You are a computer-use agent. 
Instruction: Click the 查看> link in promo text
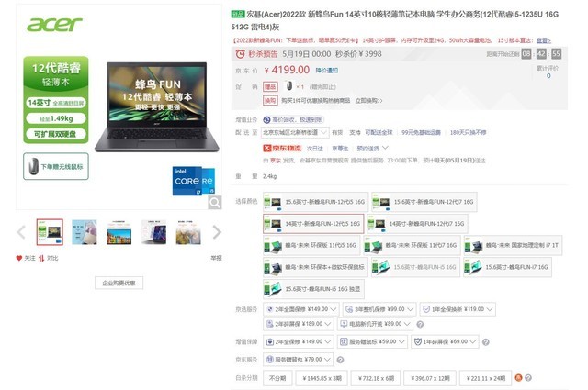point(543,40)
